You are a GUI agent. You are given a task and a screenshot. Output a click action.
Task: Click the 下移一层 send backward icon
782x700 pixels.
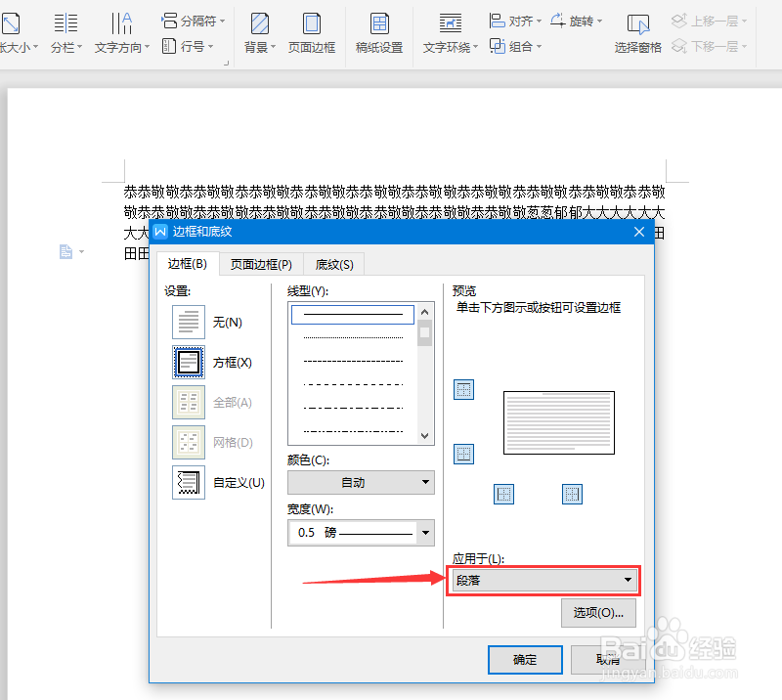pyautogui.click(x=678, y=46)
